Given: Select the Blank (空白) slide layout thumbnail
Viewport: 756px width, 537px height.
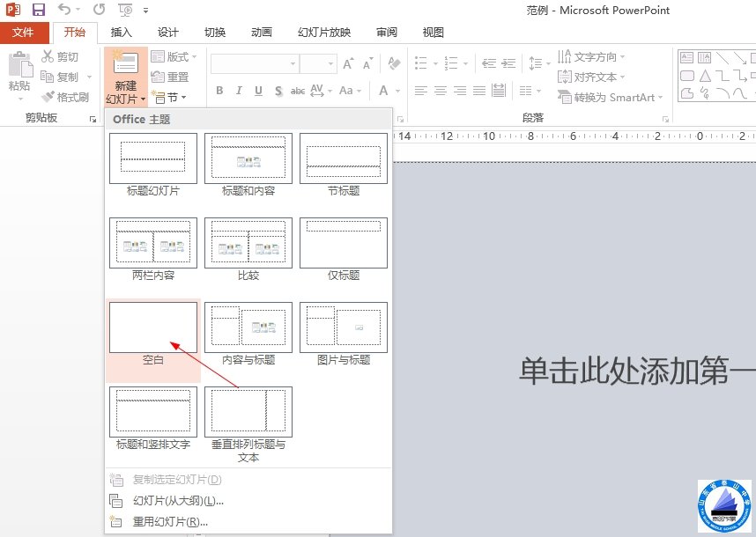Looking at the screenshot, I should [153, 329].
